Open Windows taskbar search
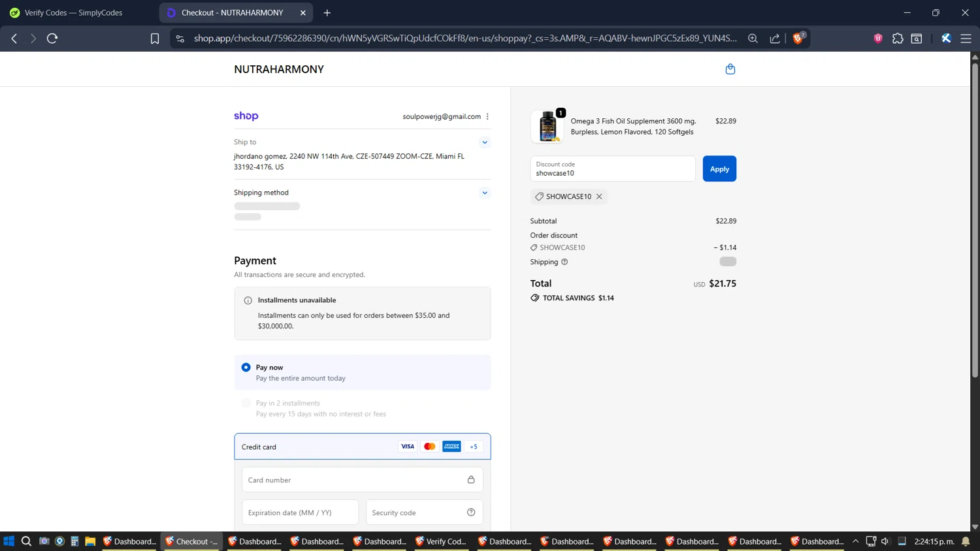Viewport: 980px width, 551px height. pos(26,541)
